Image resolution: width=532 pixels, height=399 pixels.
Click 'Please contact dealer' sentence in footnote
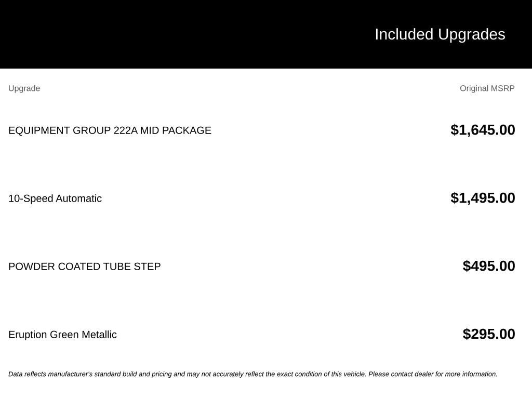click(433, 374)
